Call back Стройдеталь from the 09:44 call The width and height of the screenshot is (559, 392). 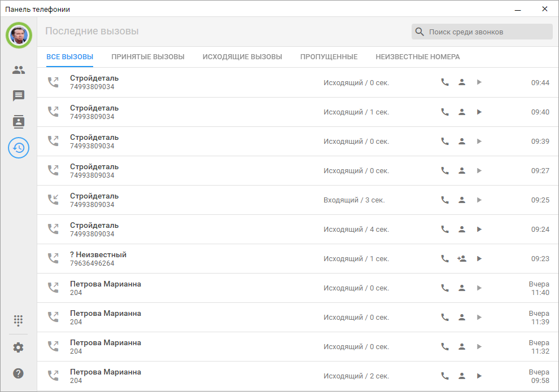click(445, 82)
